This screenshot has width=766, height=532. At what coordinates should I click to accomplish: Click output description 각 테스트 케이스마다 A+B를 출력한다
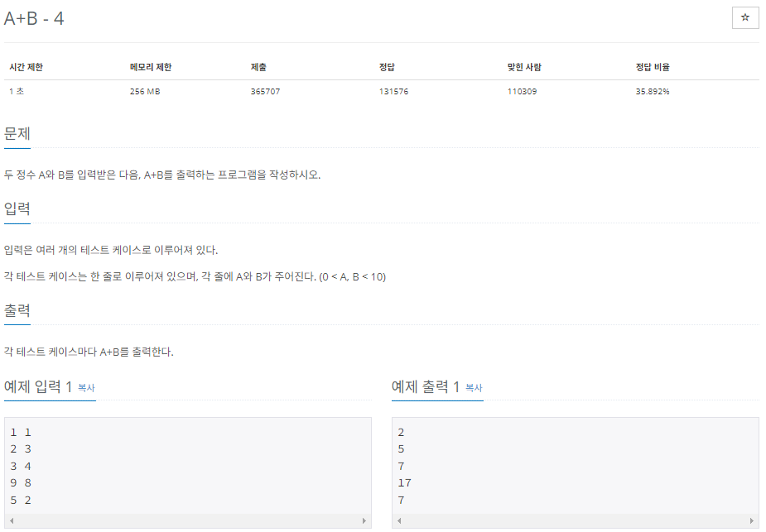click(x=89, y=352)
